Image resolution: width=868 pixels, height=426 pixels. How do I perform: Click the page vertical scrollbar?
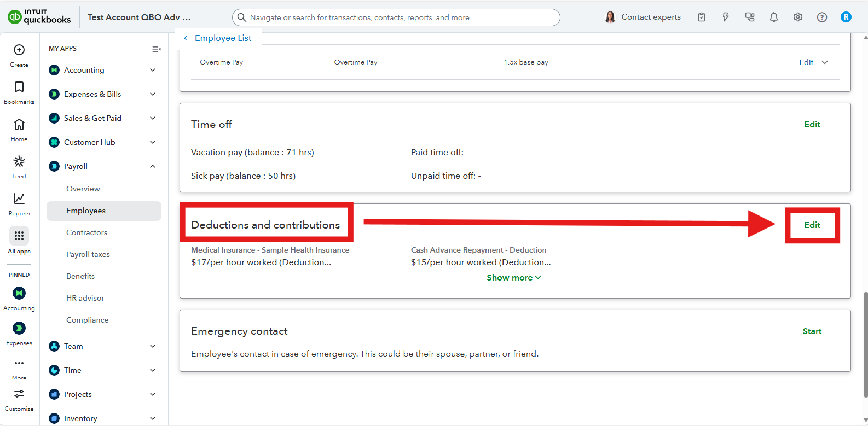point(865,345)
